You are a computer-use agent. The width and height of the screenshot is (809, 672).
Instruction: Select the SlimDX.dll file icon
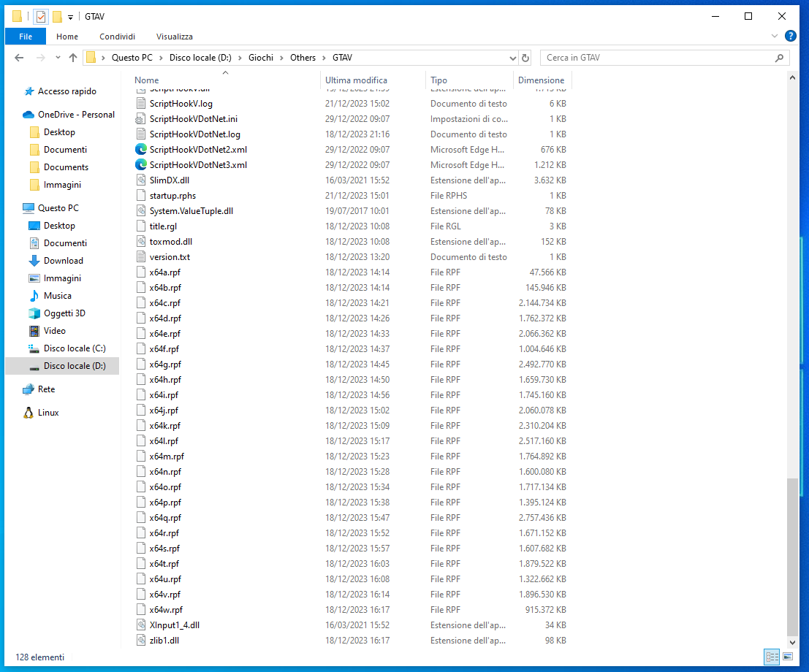pos(140,180)
